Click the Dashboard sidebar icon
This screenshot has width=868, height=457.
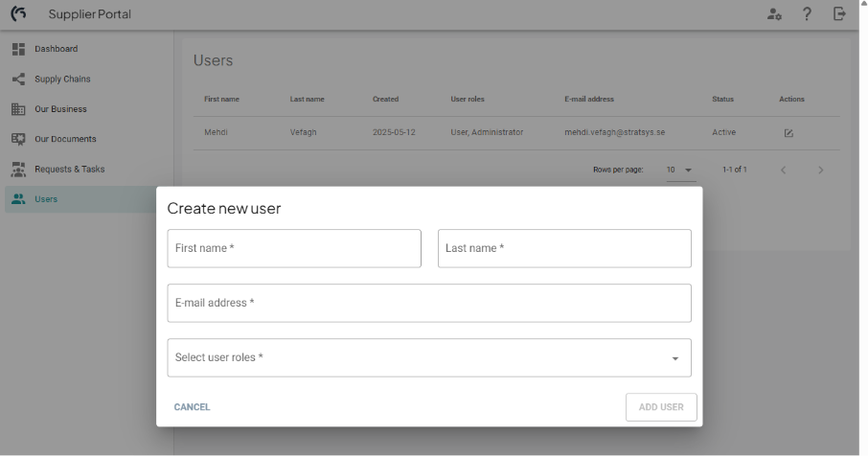tap(18, 49)
